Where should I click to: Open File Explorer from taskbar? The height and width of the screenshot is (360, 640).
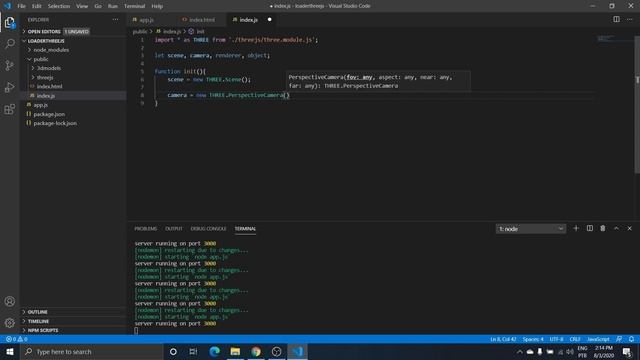235,351
